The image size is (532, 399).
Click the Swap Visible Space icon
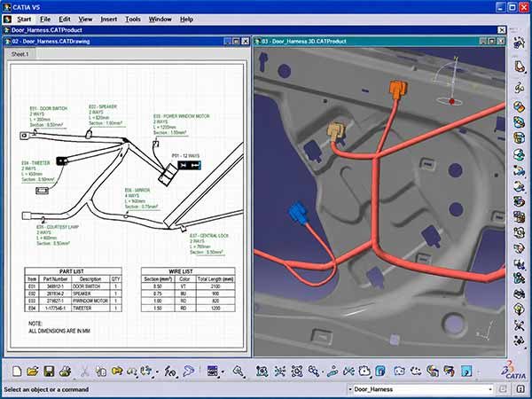coord(416,371)
